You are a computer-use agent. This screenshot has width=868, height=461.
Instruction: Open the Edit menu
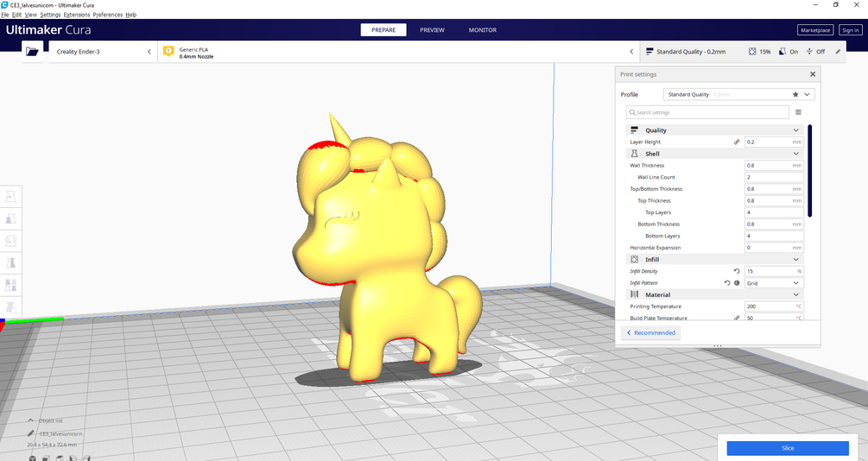pyautogui.click(x=17, y=15)
